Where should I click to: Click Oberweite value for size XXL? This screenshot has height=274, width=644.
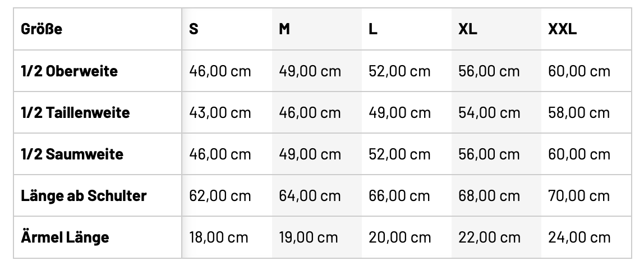(x=579, y=71)
